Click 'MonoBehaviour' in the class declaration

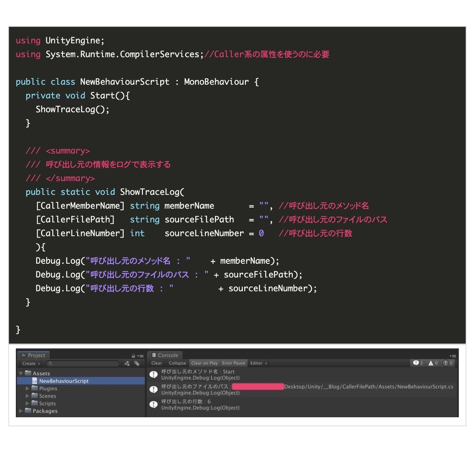[216, 82]
